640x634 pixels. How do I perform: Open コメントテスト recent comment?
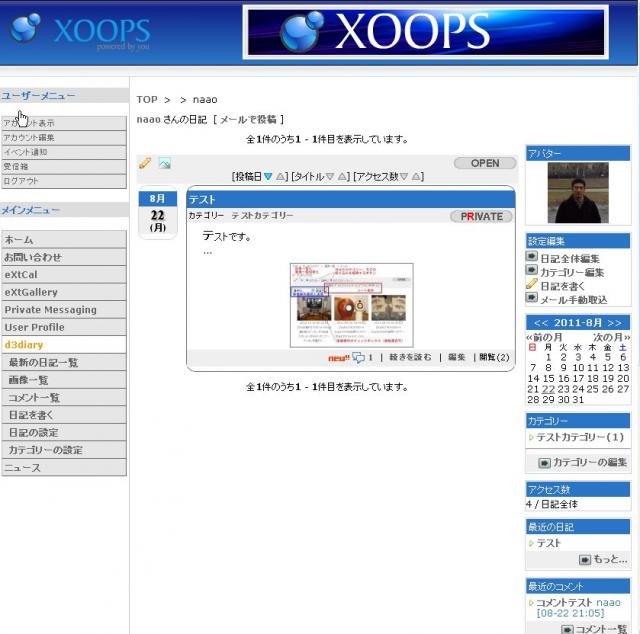tap(564, 603)
